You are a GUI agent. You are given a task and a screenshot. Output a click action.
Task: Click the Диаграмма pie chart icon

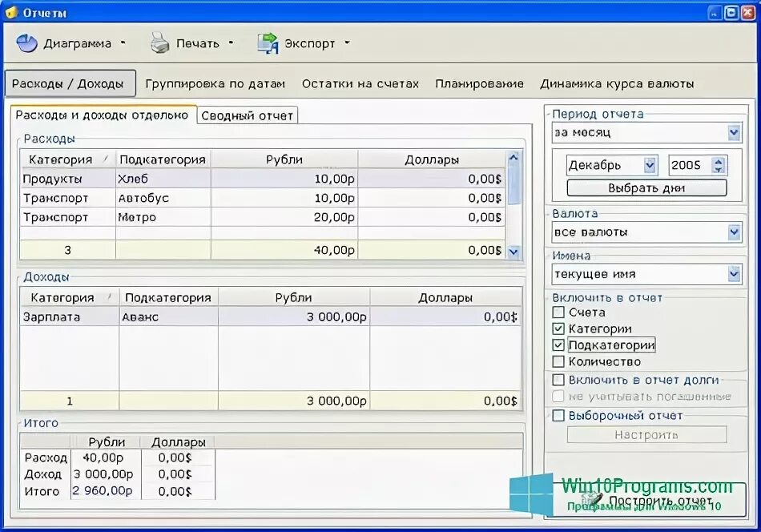click(x=26, y=43)
